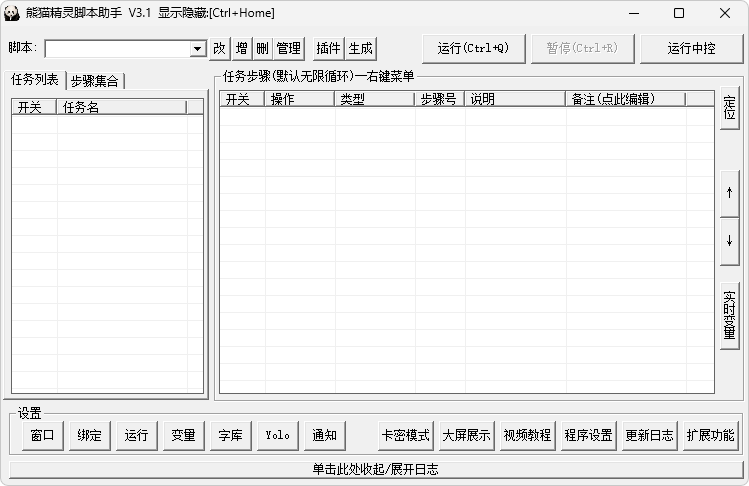The height and width of the screenshot is (486, 749).
Task: Switch to the 任务列表 tab
Action: click(35, 80)
